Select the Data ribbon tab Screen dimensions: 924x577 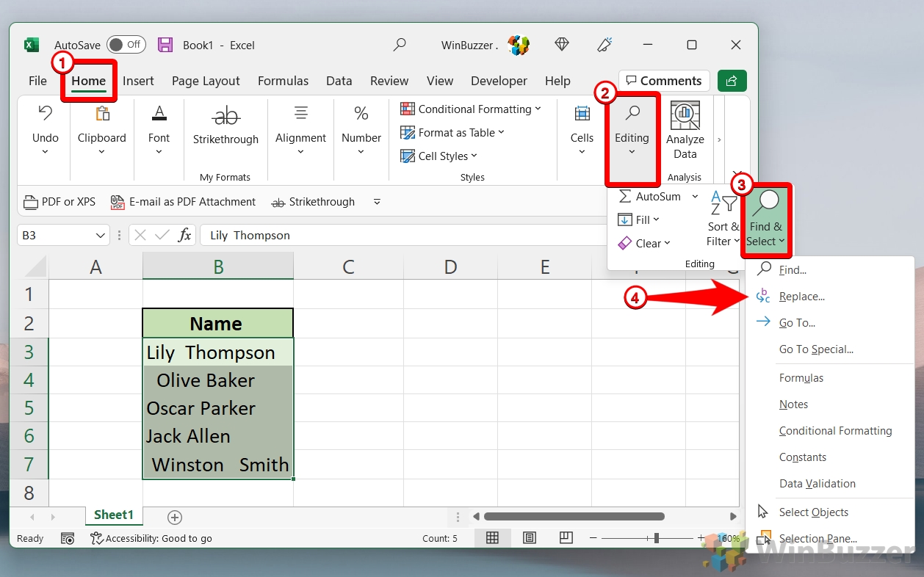(x=339, y=81)
